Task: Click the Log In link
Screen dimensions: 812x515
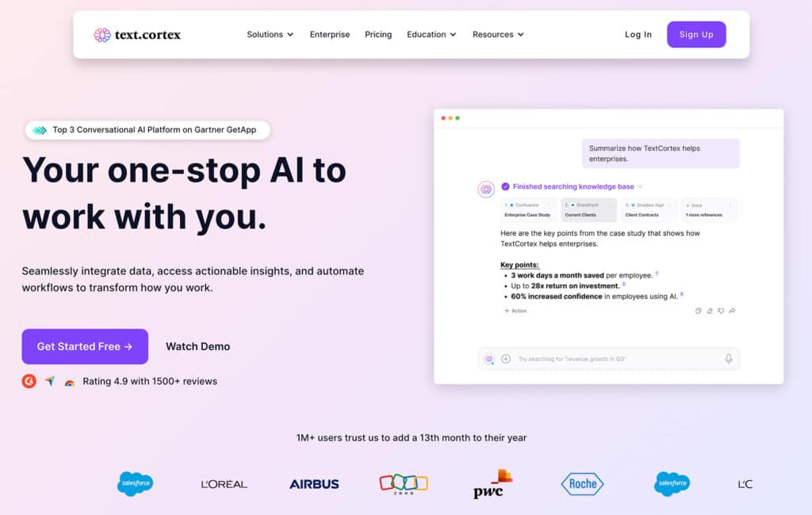Action: pos(638,35)
